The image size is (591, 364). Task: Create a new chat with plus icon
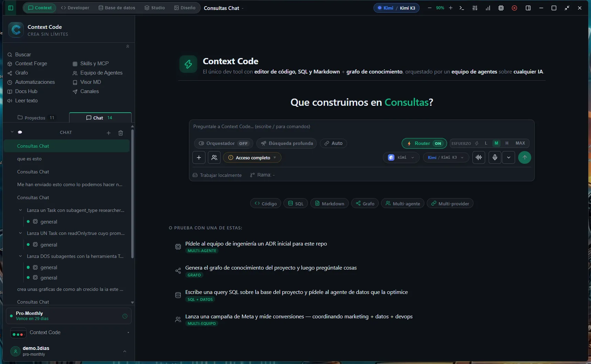(109, 133)
